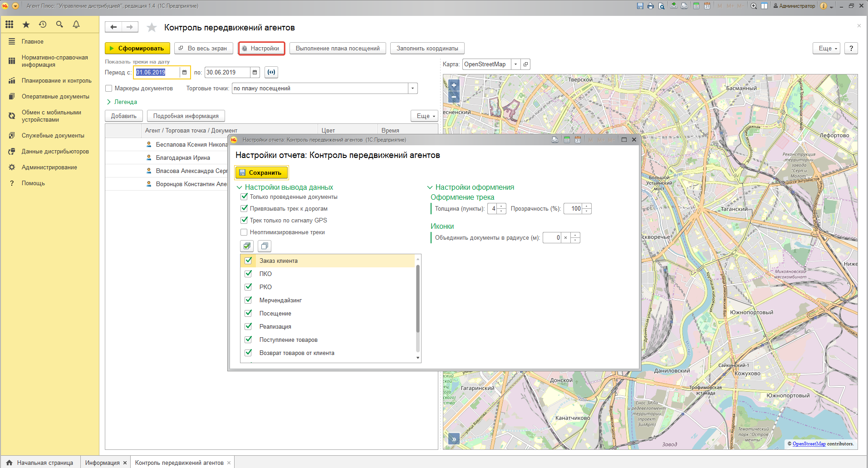The image size is (868, 468).
Task: Click the print icon in the settings dialog title
Action: [x=554, y=140]
